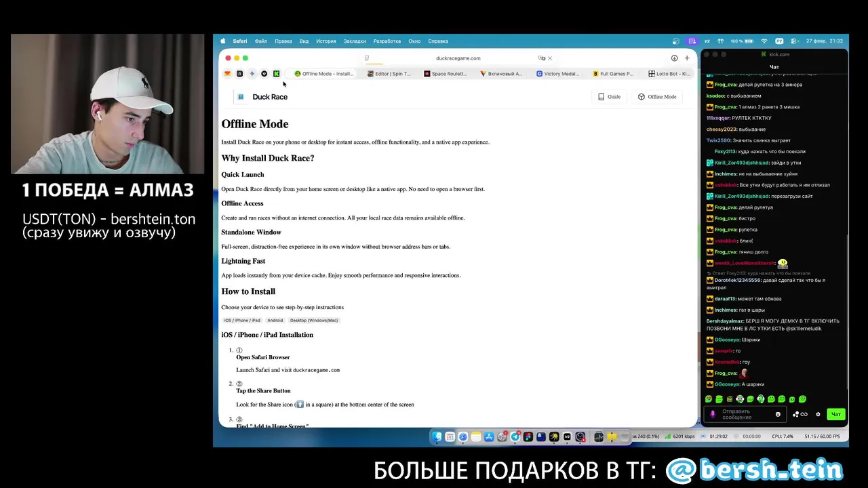Click the Duck Race site title
The height and width of the screenshot is (488, 868).
(270, 97)
